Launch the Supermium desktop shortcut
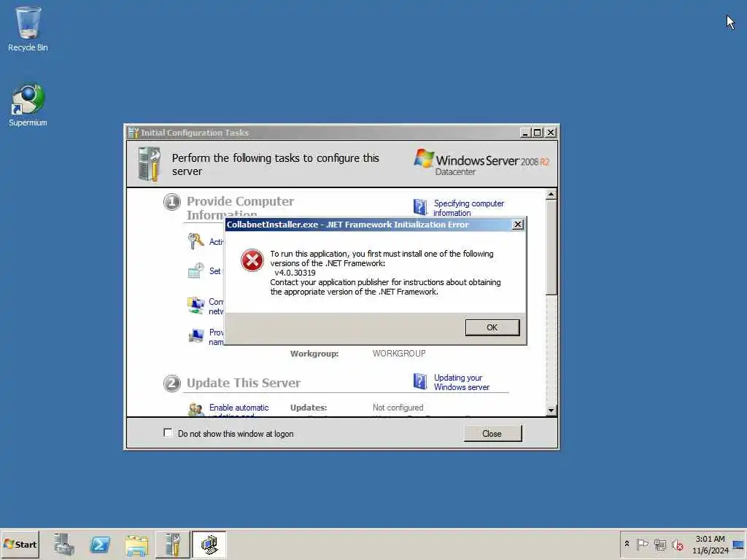The image size is (747, 560). point(28,105)
